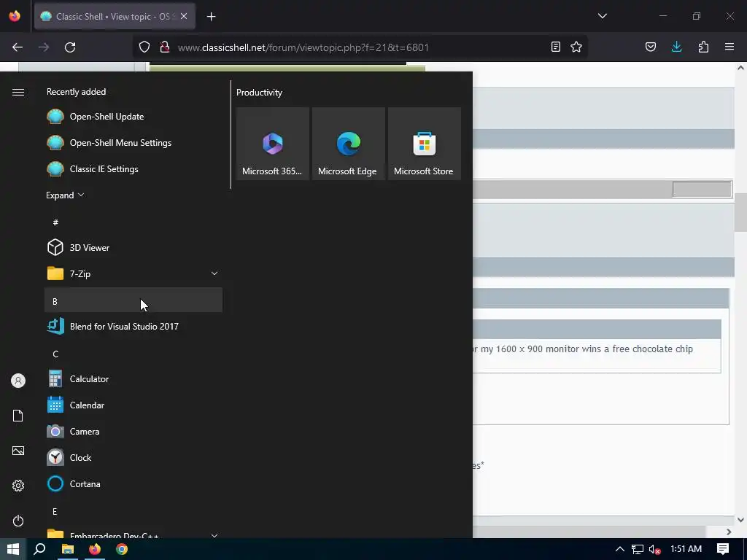Select the Classic Shell forum tab

(x=115, y=16)
